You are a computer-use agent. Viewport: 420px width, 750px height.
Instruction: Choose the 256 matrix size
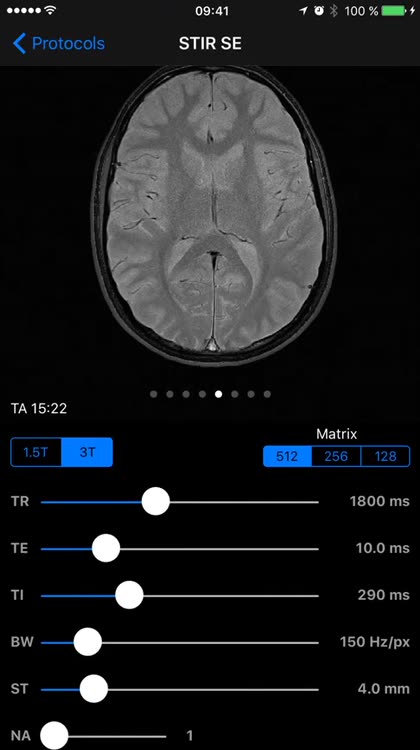pyautogui.click(x=336, y=456)
